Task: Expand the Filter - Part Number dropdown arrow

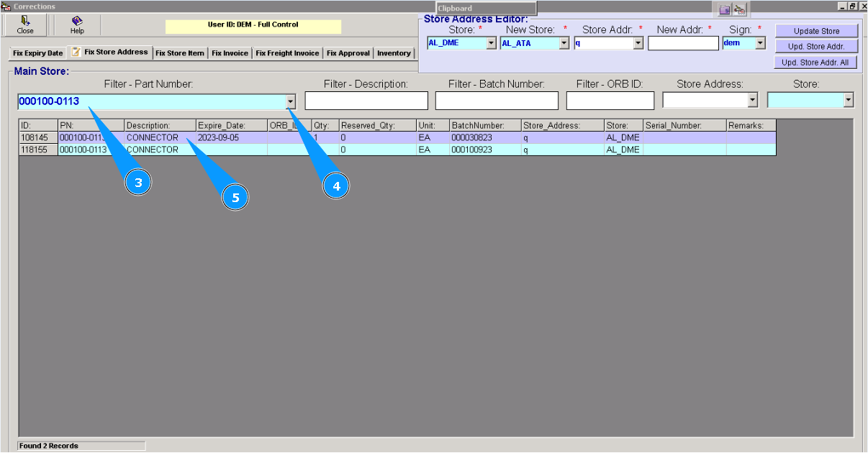Action: click(291, 101)
